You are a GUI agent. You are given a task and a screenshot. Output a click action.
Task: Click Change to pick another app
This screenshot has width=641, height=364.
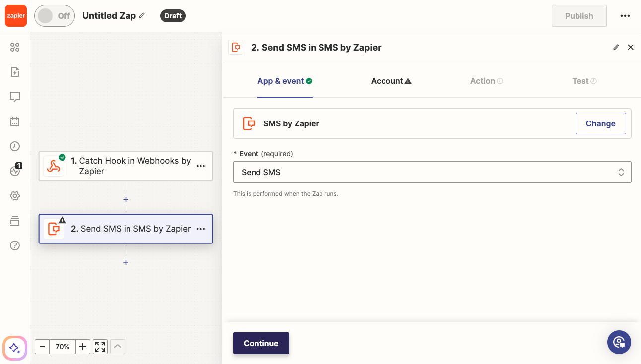[600, 123]
